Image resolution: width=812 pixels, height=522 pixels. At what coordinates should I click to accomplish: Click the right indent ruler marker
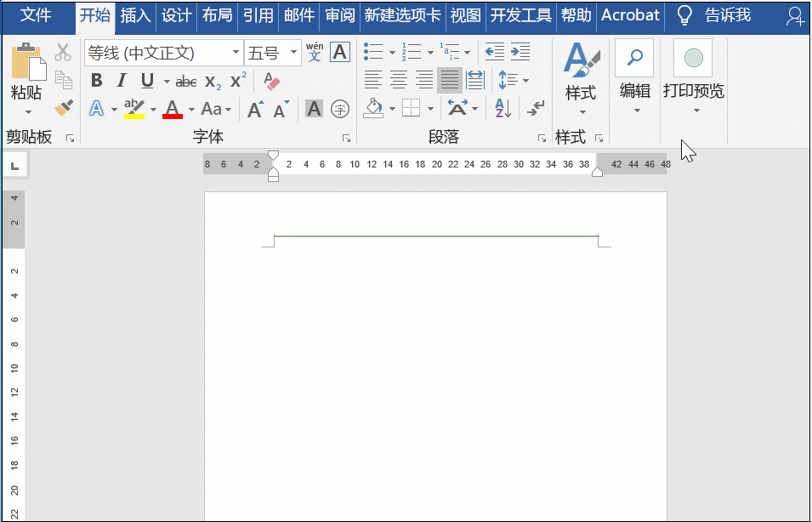[x=597, y=172]
